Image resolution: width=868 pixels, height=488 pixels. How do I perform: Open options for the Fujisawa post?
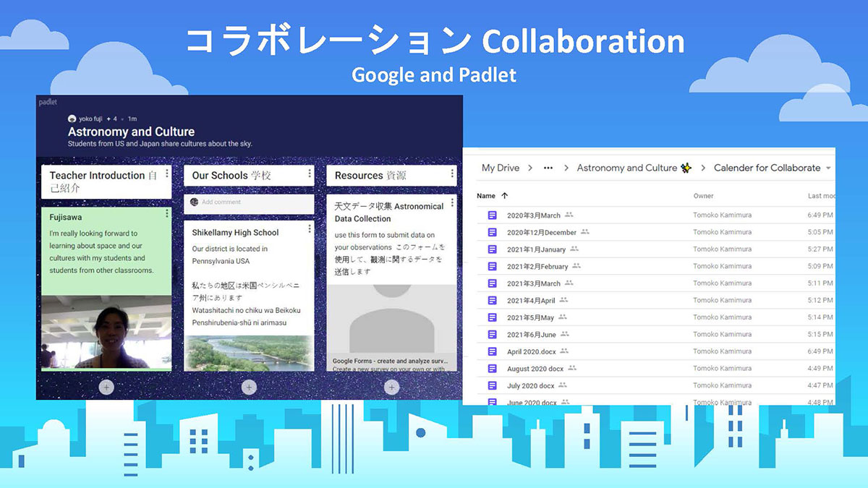(x=167, y=213)
